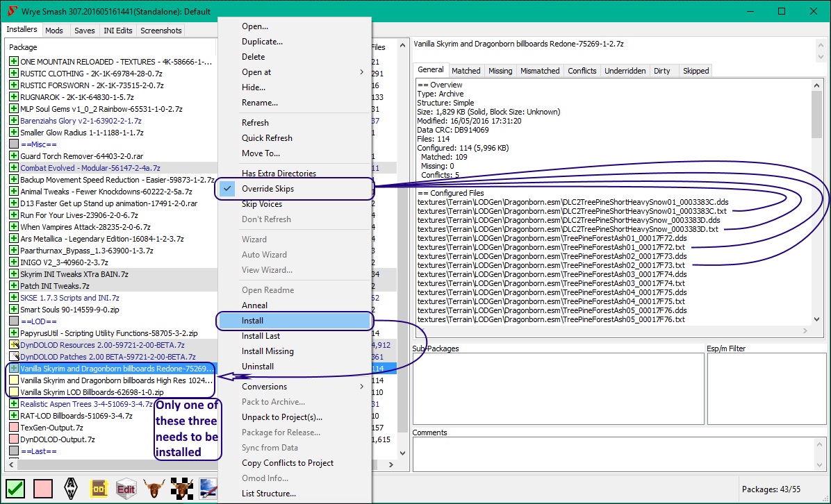The width and height of the screenshot is (831, 504).
Task: Click status icon of Animal Tweaks package
Action: pyautogui.click(x=14, y=191)
